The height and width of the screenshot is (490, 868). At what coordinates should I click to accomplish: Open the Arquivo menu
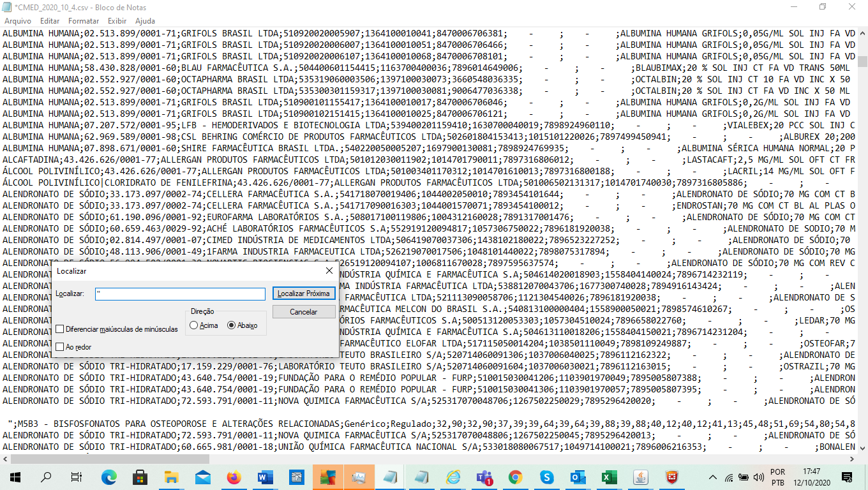18,21
